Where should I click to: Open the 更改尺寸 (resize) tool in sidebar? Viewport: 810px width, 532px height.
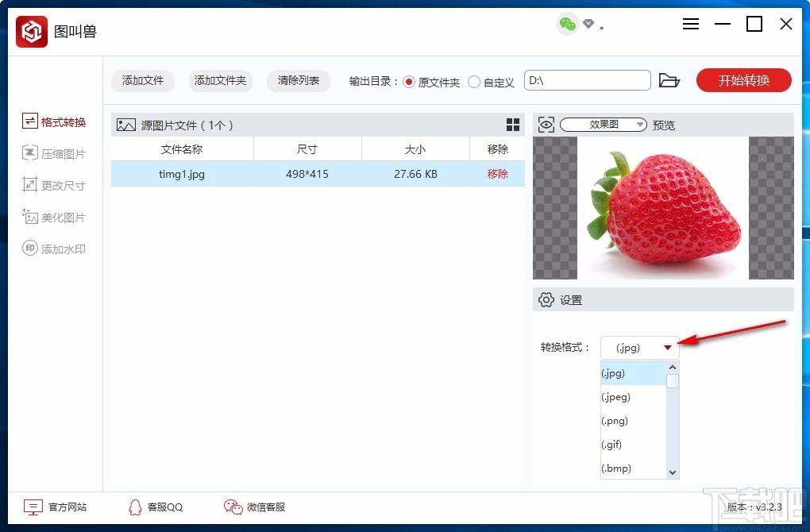point(54,184)
